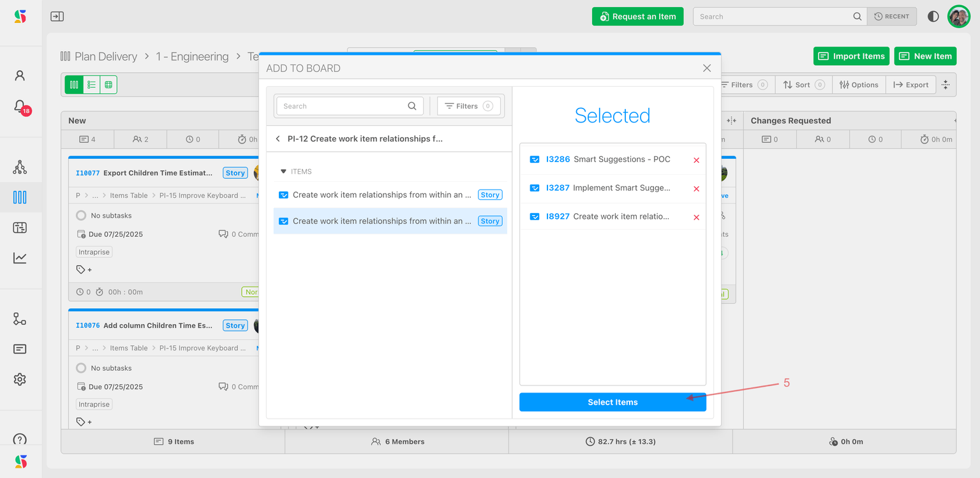Image resolution: width=980 pixels, height=478 pixels.
Task: Go back from PI-12 breadcrumb chevron
Action: [x=278, y=139]
